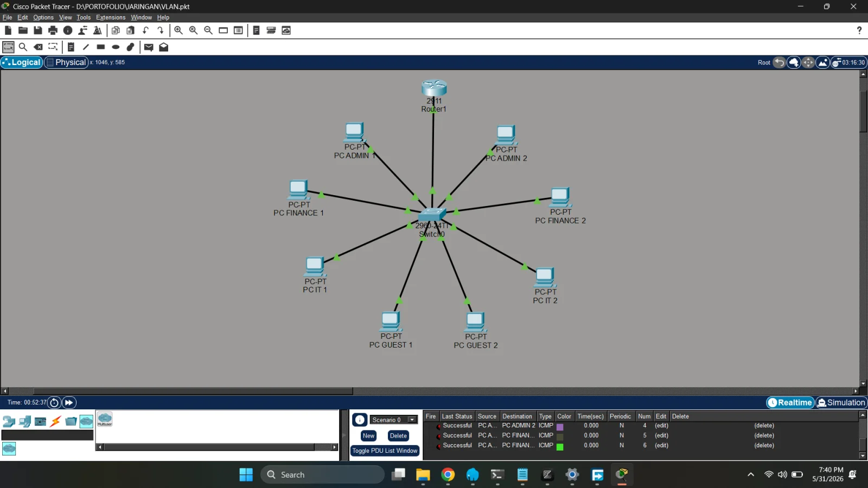Zoom out of the workspace
Image resolution: width=868 pixels, height=488 pixels.
pos(208,30)
